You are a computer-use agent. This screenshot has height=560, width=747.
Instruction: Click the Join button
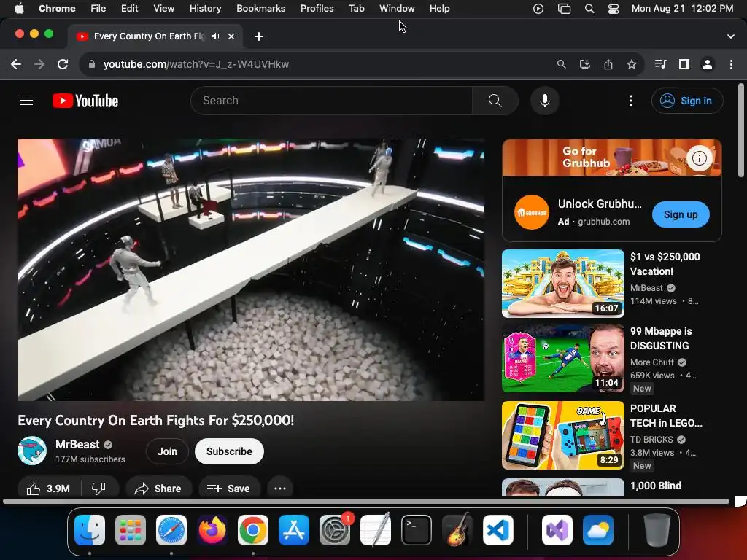click(x=167, y=451)
